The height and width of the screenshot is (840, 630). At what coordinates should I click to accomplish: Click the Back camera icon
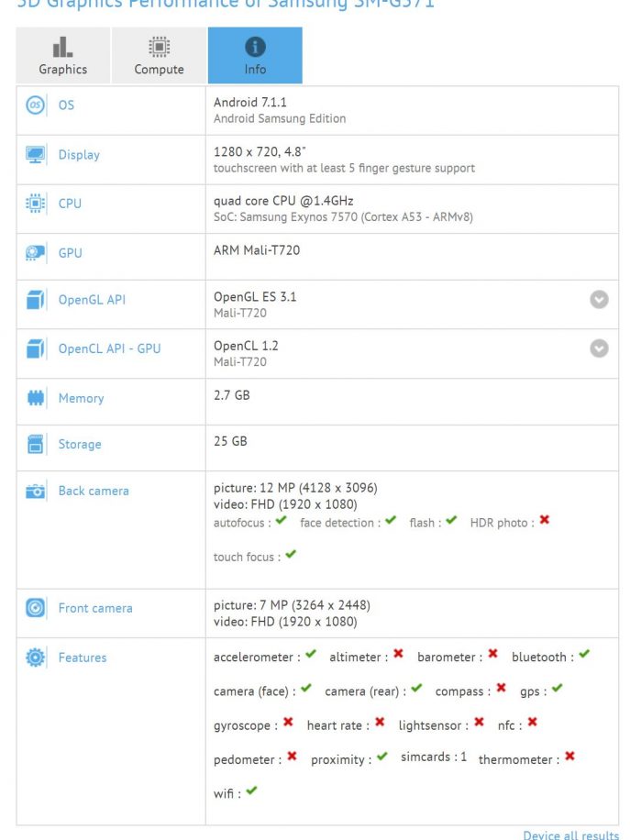[36, 492]
